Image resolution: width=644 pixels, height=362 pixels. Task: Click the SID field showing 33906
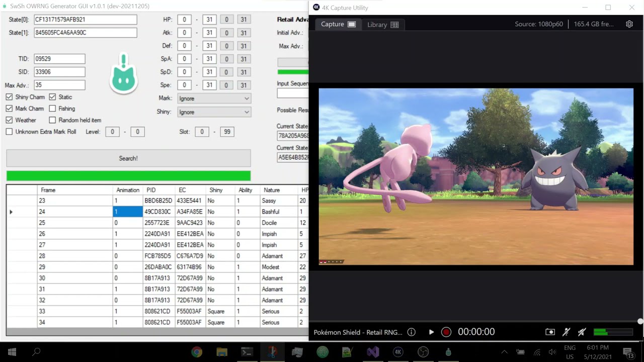tap(59, 72)
